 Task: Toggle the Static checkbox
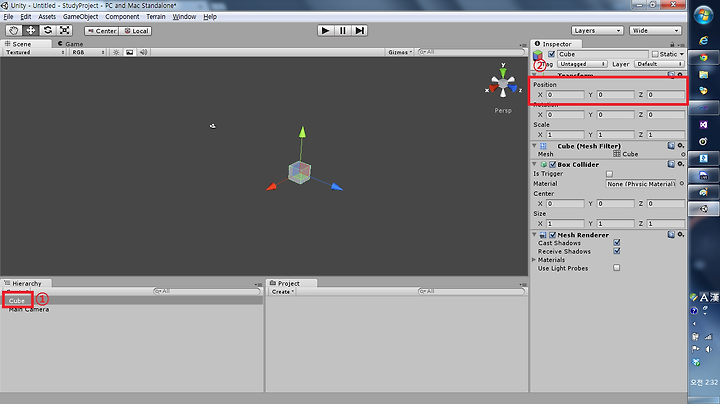click(655, 54)
